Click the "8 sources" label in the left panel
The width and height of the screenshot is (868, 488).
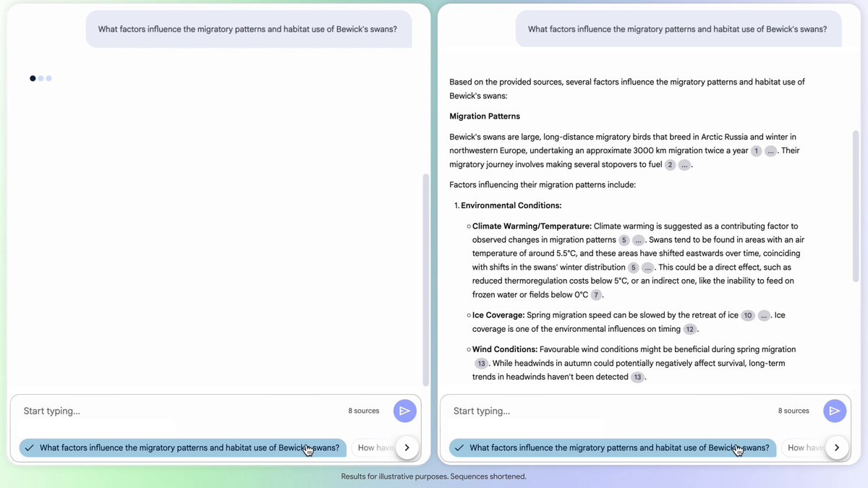pyautogui.click(x=364, y=411)
